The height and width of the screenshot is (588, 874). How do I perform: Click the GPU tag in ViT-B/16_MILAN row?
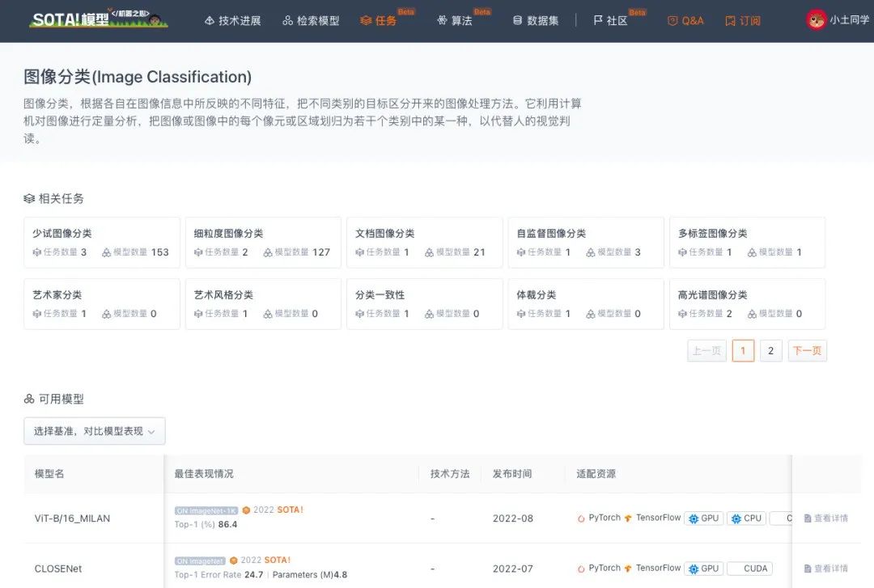pyautogui.click(x=703, y=518)
